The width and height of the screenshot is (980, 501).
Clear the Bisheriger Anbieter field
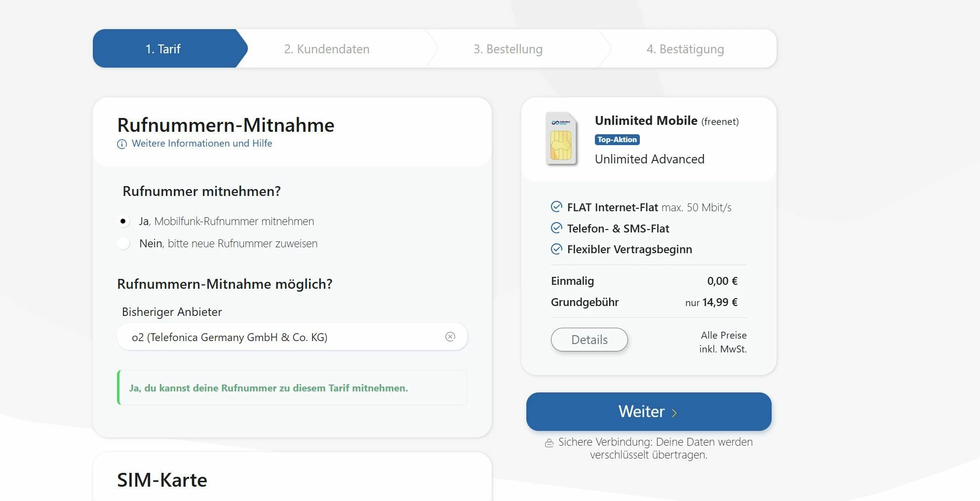pos(450,337)
